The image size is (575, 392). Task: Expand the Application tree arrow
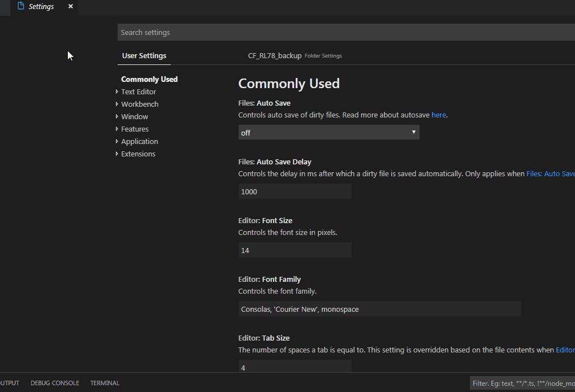117,141
